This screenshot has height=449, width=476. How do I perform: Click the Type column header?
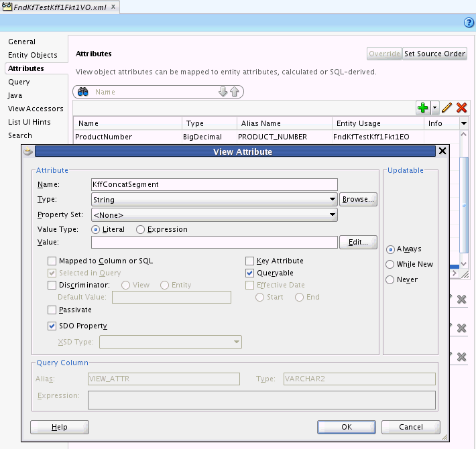[209, 123]
